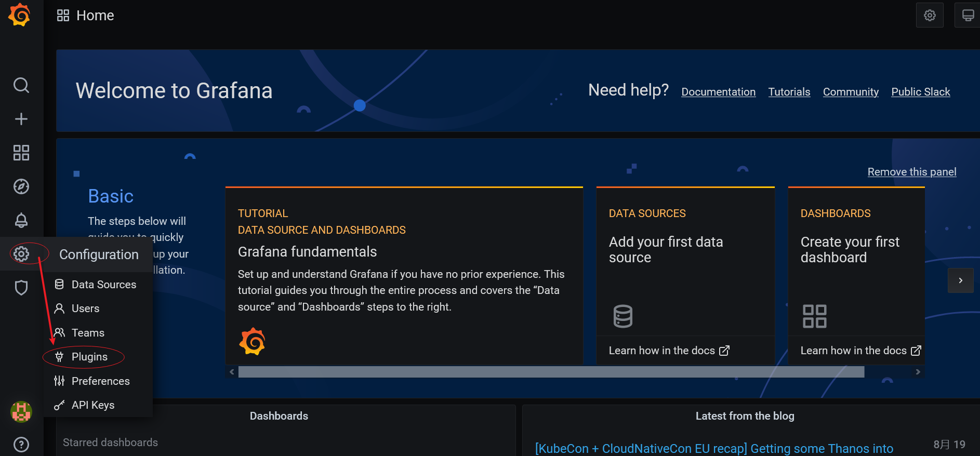Click the external link icon in Data Sources card
The width and height of the screenshot is (980, 456).
[x=724, y=351]
